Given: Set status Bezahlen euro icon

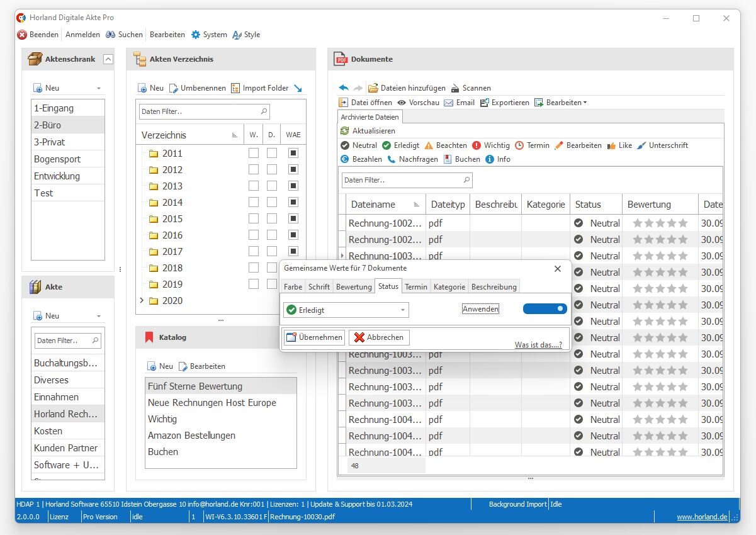Looking at the screenshot, I should tap(345, 159).
